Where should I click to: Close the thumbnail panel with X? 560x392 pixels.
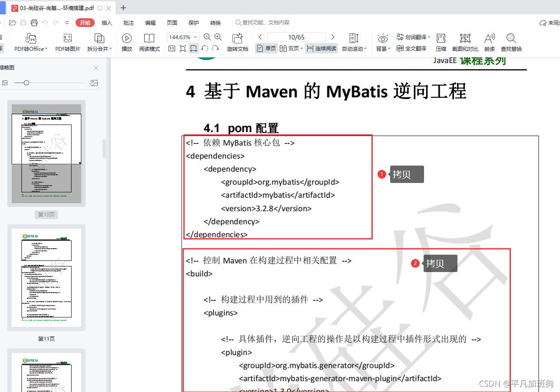pyautogui.click(x=96, y=67)
